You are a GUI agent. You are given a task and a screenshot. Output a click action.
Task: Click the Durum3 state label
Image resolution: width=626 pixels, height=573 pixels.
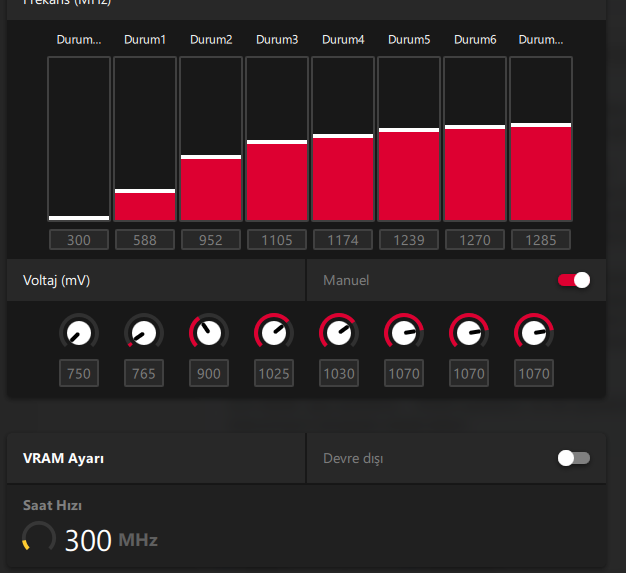[x=277, y=40]
